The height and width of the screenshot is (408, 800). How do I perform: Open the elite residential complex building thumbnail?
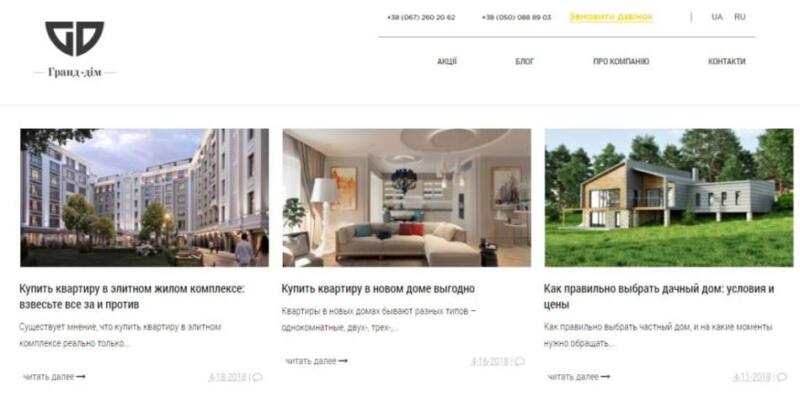(144, 197)
